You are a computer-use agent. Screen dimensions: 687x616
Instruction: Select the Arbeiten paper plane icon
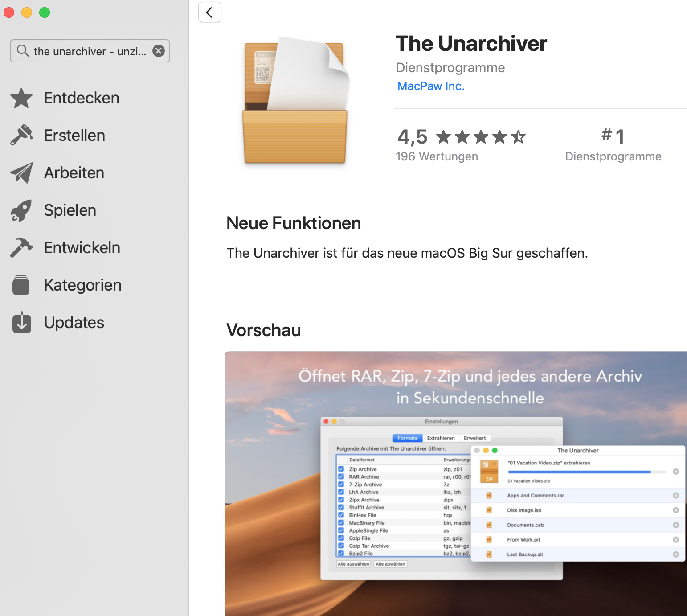tap(21, 173)
